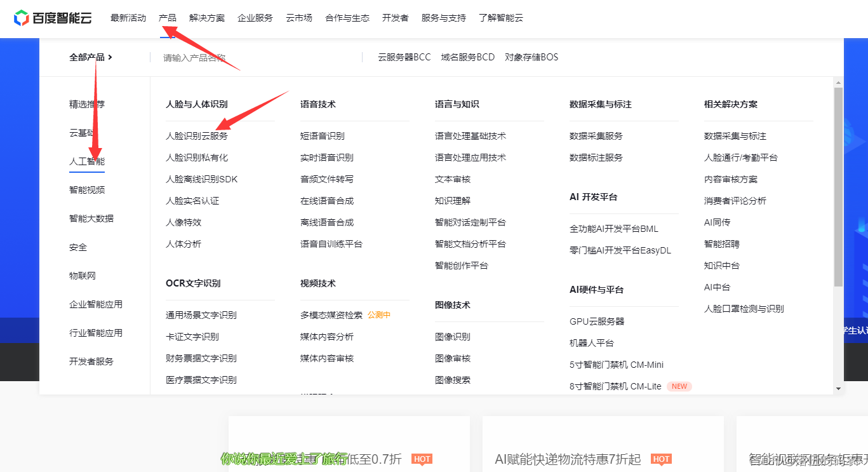The image size is (868, 472).
Task: Open 人脸识别云服务 link
Action: pos(197,136)
